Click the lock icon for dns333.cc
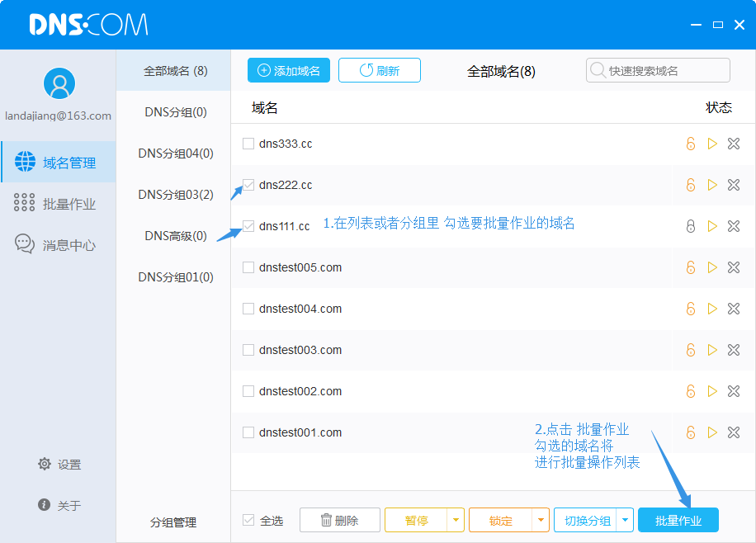 pyautogui.click(x=691, y=144)
